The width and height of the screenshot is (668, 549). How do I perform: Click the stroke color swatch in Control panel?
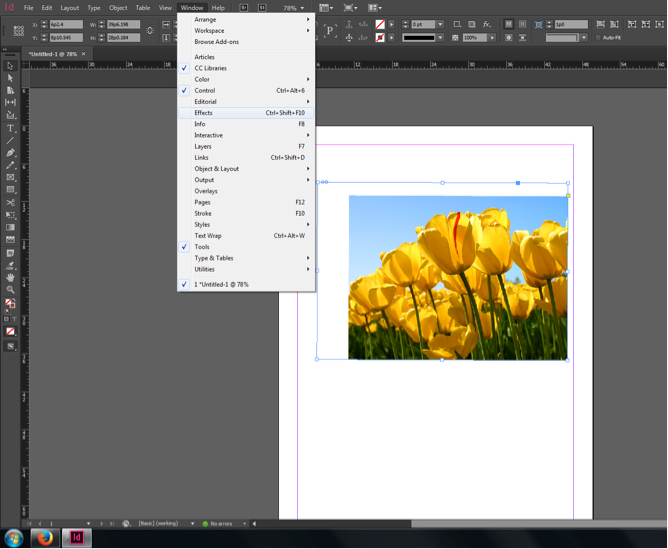tap(380, 37)
